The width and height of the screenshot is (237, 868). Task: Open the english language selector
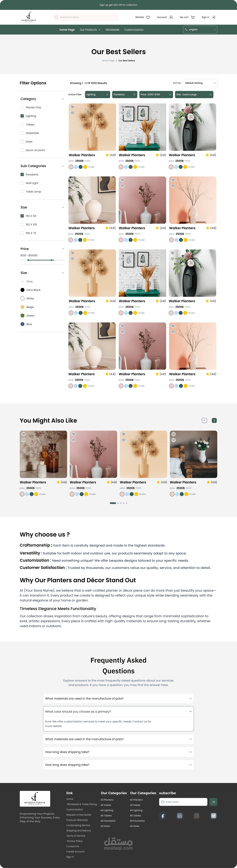200,30
